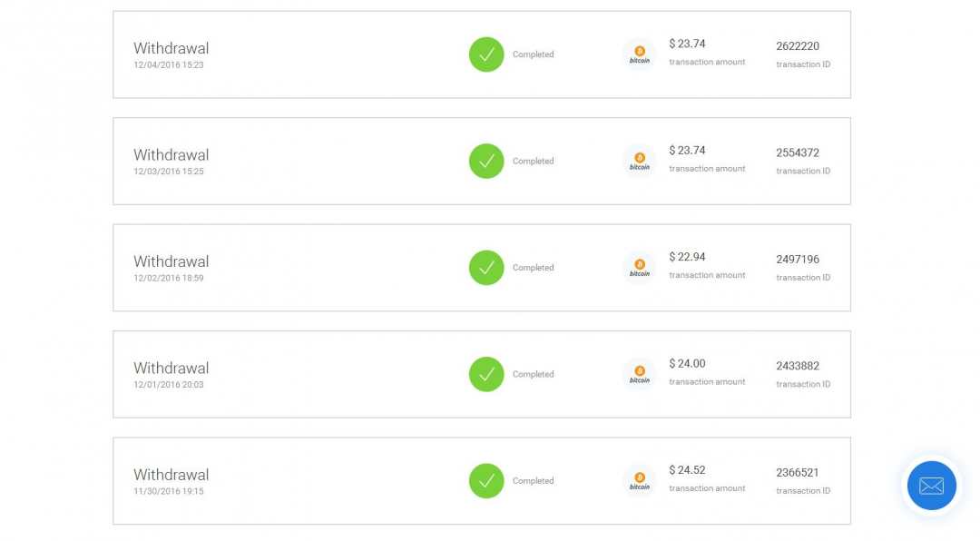980x541 pixels.
Task: Click green checkmark of 11/30/2016 withdrawal
Action: [x=486, y=481]
